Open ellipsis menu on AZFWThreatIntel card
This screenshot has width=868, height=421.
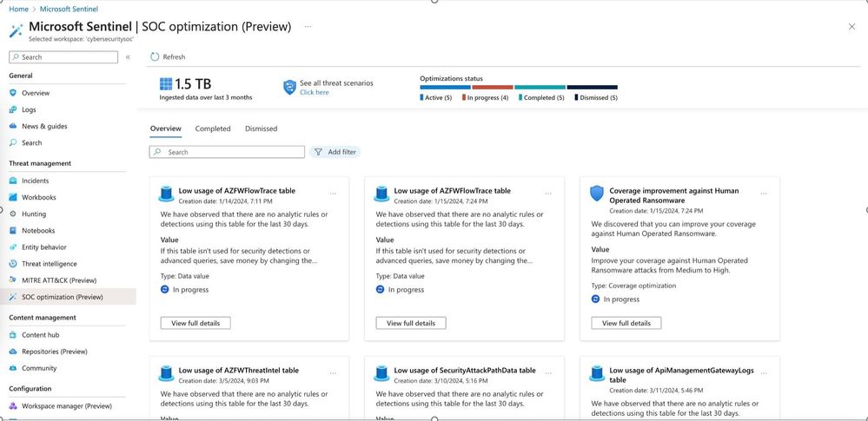point(333,373)
